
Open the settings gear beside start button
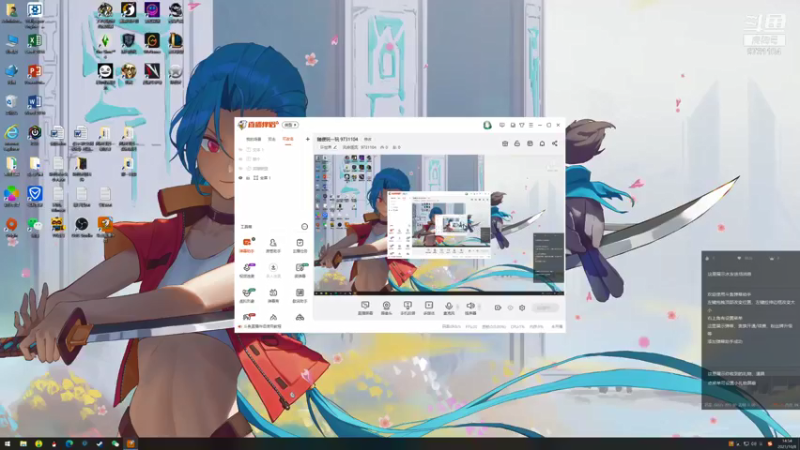coord(522,308)
